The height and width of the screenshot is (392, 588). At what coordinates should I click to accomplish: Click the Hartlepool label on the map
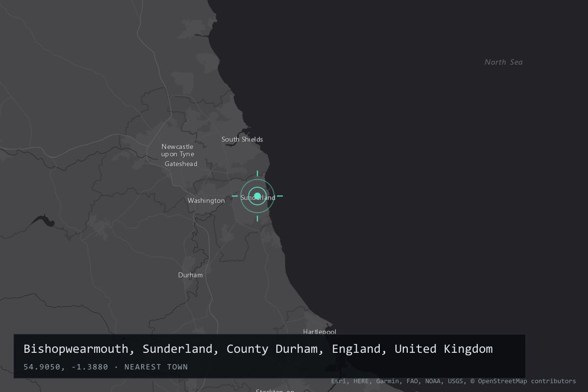click(319, 332)
